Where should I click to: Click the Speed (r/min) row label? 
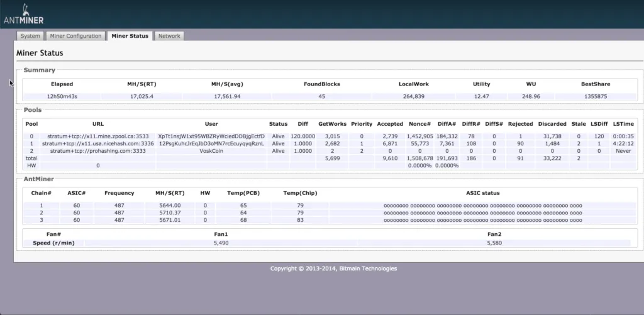(x=54, y=243)
